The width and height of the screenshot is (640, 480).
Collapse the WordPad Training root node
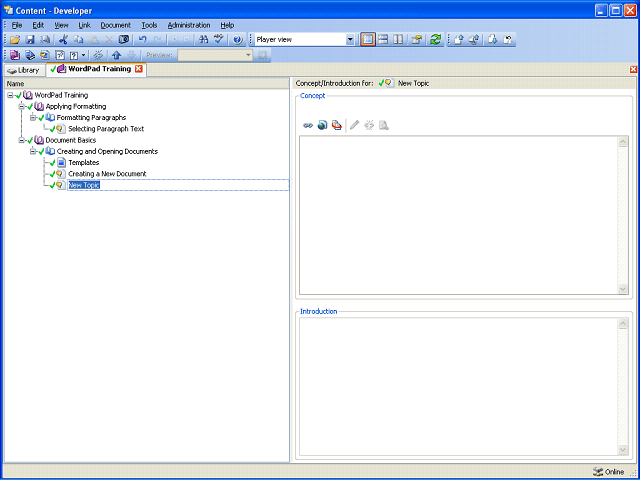pyautogui.click(x=10, y=95)
